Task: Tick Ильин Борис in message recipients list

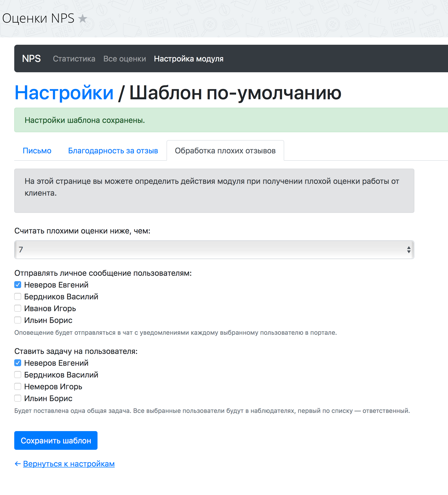Action: (18, 320)
